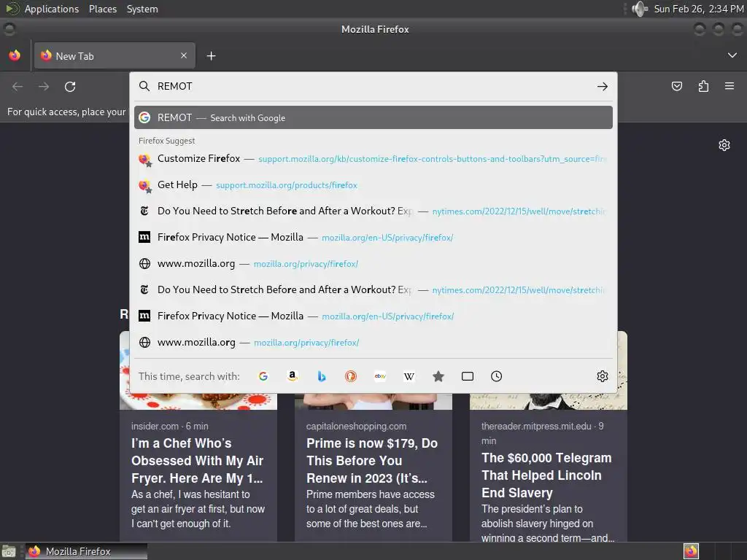Search open tabs with tab icon

click(x=468, y=376)
